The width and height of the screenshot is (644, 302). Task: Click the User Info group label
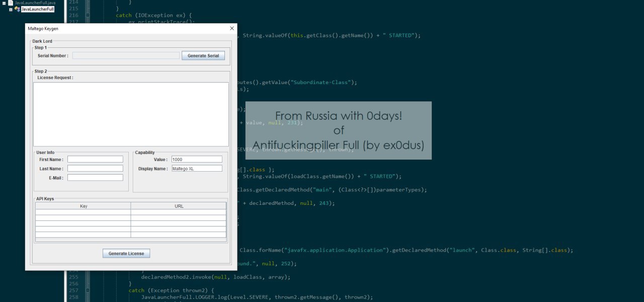click(x=45, y=153)
